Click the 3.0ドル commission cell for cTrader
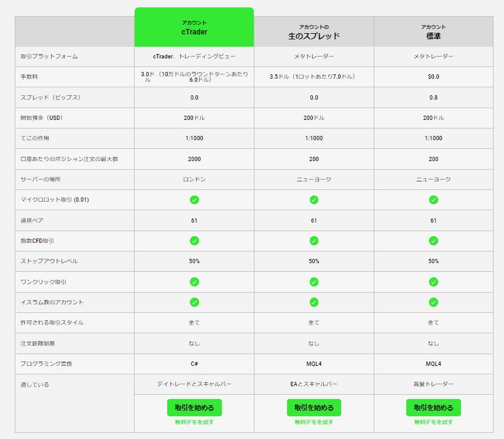504x439 pixels. pos(194,77)
